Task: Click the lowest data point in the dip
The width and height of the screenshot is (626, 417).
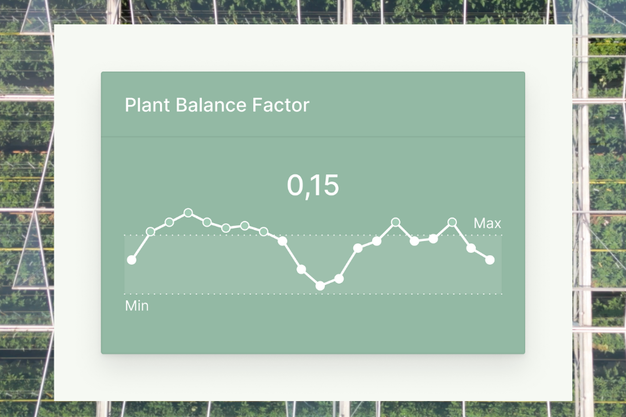Action: [320, 286]
